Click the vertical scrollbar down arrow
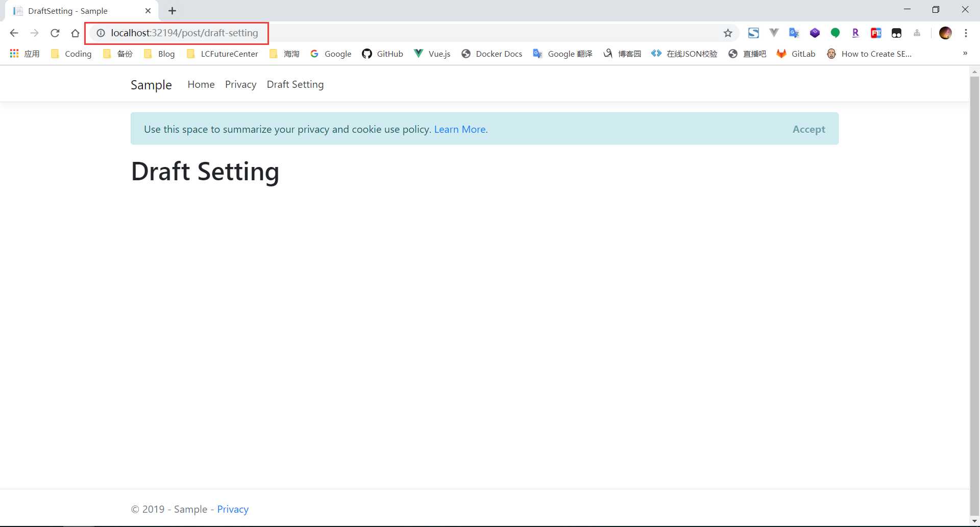980x527 pixels. pyautogui.click(x=975, y=521)
